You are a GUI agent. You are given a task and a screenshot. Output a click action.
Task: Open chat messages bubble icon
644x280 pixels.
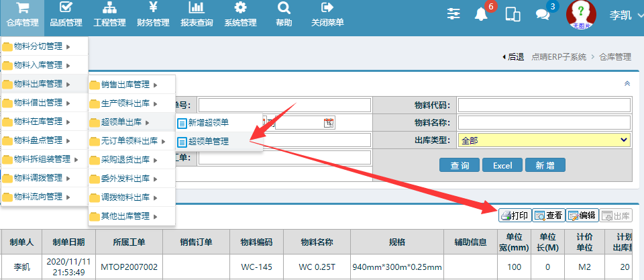coord(543,14)
